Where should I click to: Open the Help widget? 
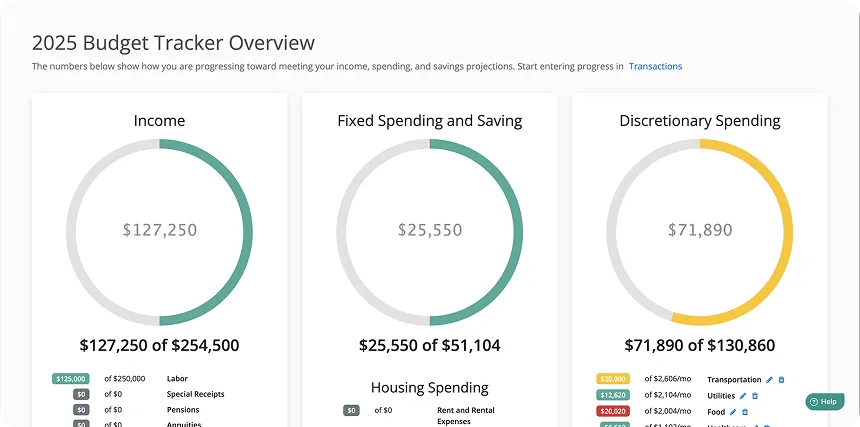coord(825,401)
